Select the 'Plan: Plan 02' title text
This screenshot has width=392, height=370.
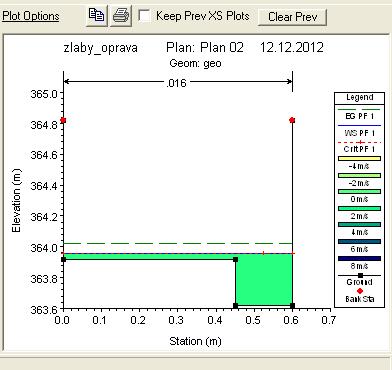pyautogui.click(x=205, y=47)
